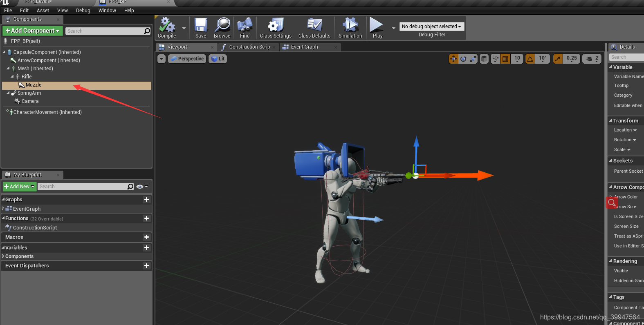Add a new event dispatcher with plus

click(x=146, y=266)
